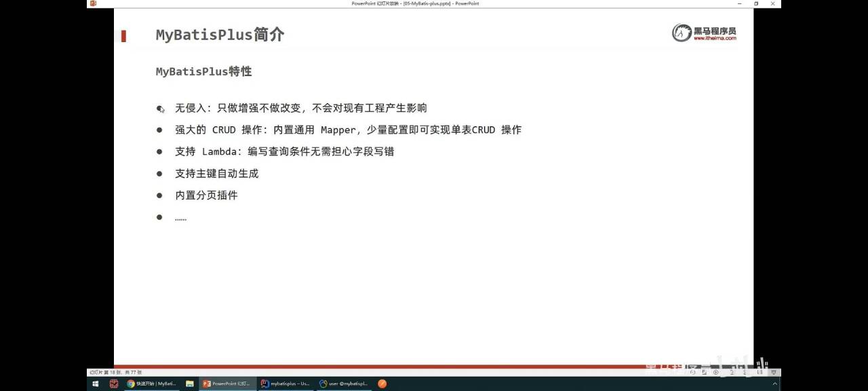868x391 pixels.
Task: Click the www.itheima.com text under logo
Action: pos(714,39)
